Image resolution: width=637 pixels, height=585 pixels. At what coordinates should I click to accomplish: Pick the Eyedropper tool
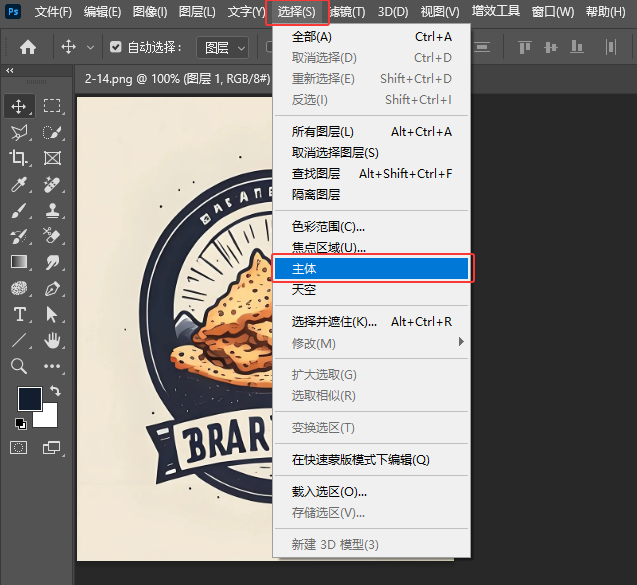click(19, 184)
